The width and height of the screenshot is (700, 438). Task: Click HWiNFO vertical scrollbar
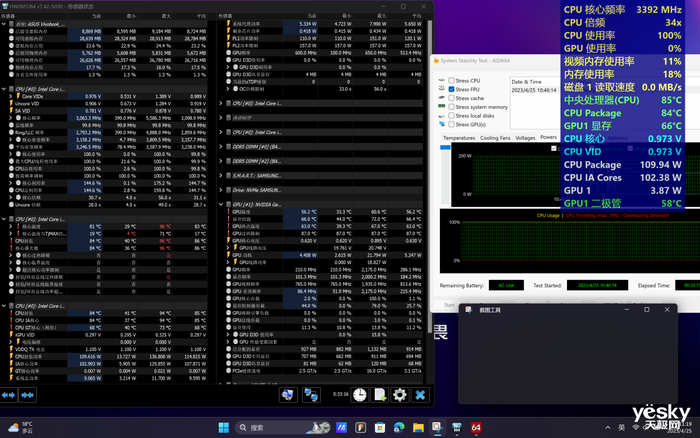[x=430, y=179]
